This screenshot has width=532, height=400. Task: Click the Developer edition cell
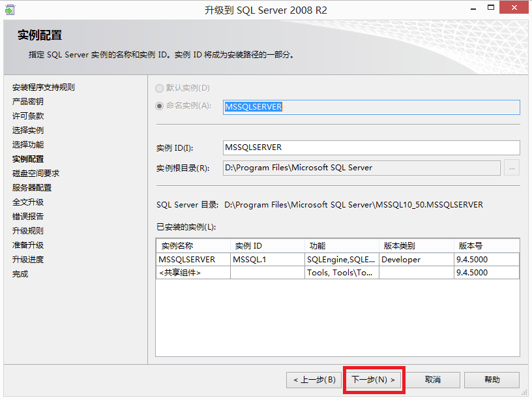[417, 260]
